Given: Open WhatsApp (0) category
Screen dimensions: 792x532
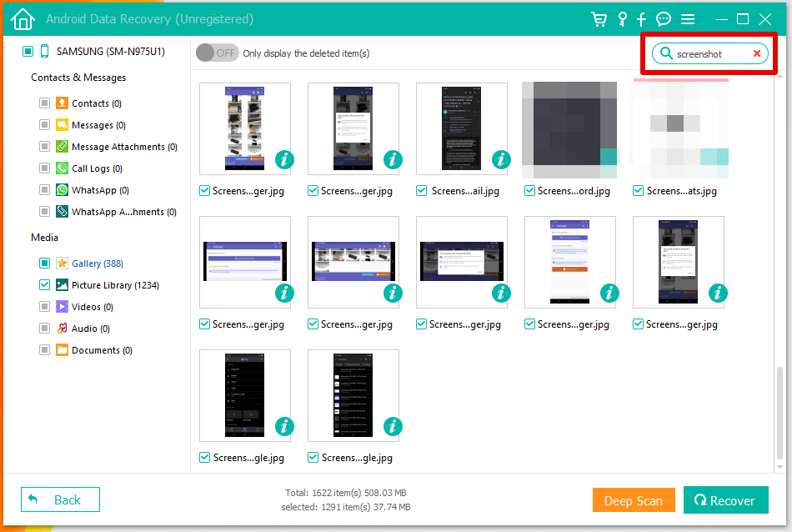Looking at the screenshot, I should click(99, 190).
